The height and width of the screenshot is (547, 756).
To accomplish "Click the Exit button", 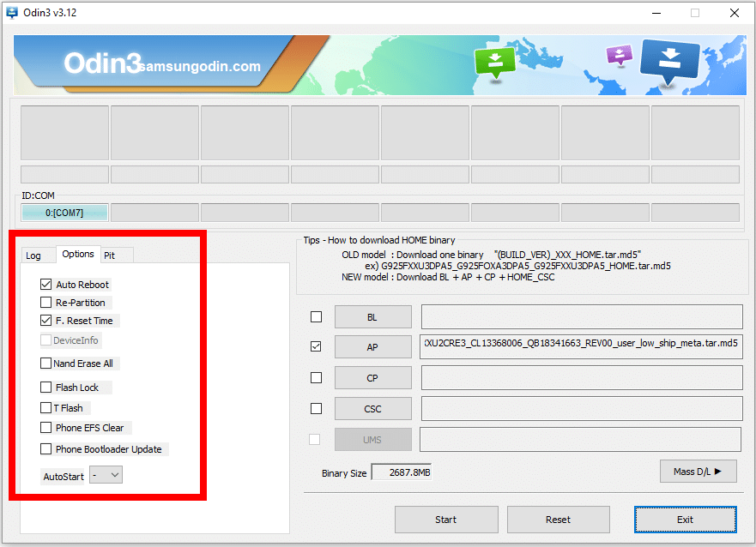I will pos(685,520).
